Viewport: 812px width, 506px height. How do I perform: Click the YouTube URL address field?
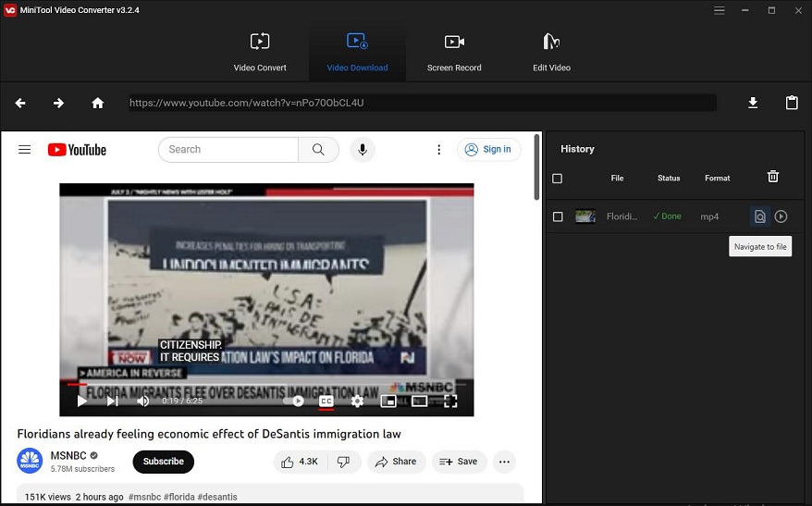point(422,103)
